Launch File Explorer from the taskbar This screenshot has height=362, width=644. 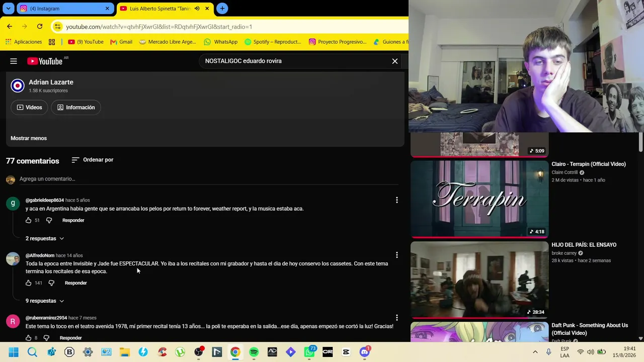pyautogui.click(x=125, y=352)
